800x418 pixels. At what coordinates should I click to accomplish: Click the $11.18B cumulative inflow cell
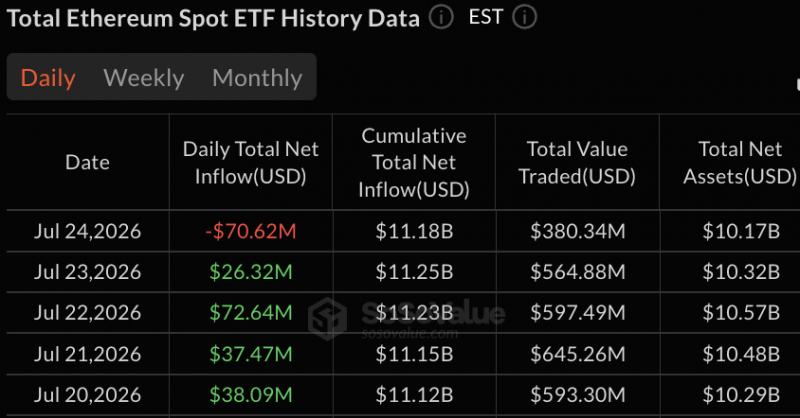(x=414, y=231)
